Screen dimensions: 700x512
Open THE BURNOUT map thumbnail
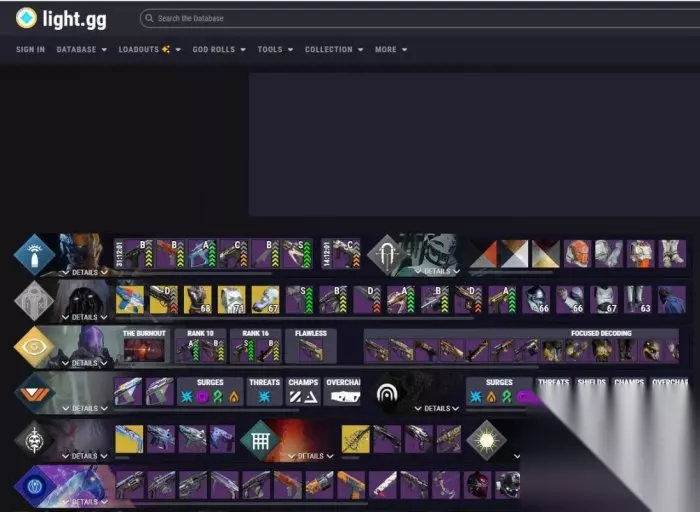point(144,350)
